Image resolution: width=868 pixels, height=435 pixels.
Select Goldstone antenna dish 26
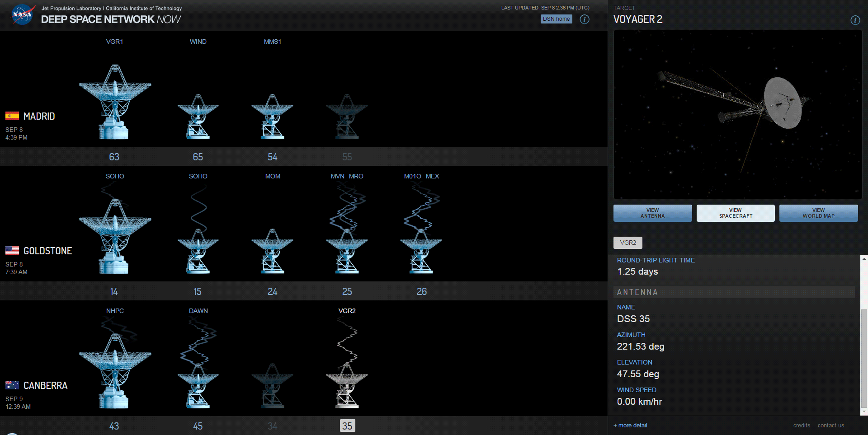click(421, 251)
